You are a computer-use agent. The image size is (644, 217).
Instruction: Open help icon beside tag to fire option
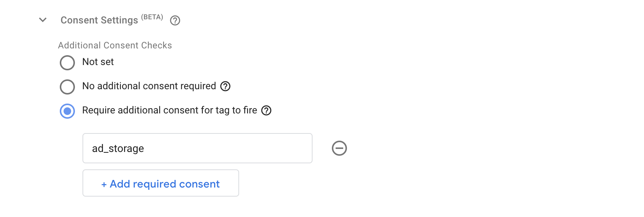(266, 110)
